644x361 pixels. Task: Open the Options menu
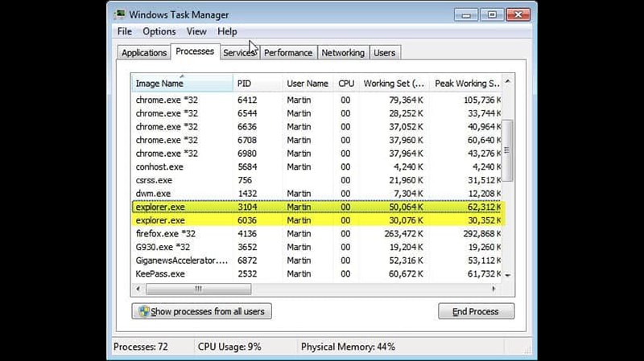point(159,31)
